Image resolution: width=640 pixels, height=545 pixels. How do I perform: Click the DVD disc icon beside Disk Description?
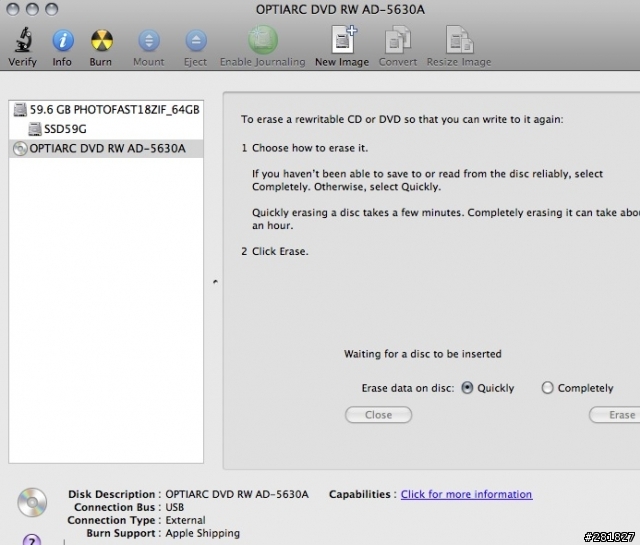coord(32,502)
